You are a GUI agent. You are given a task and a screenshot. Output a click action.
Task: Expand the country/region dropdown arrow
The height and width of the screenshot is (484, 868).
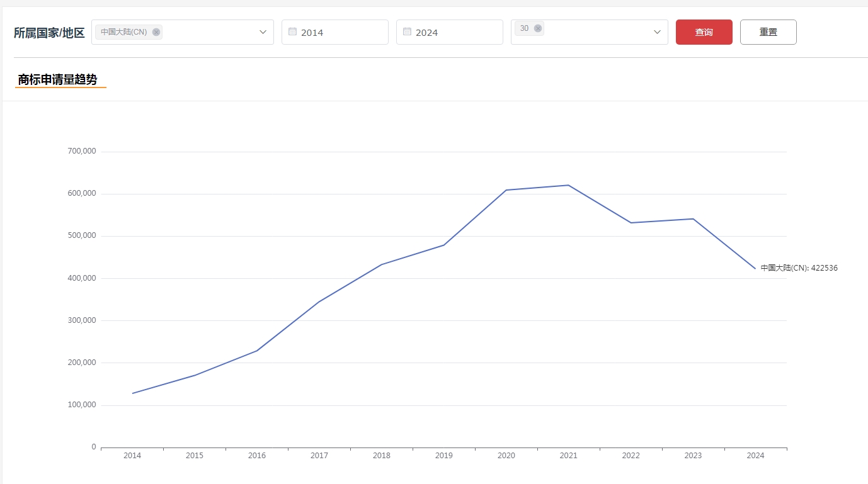(263, 32)
